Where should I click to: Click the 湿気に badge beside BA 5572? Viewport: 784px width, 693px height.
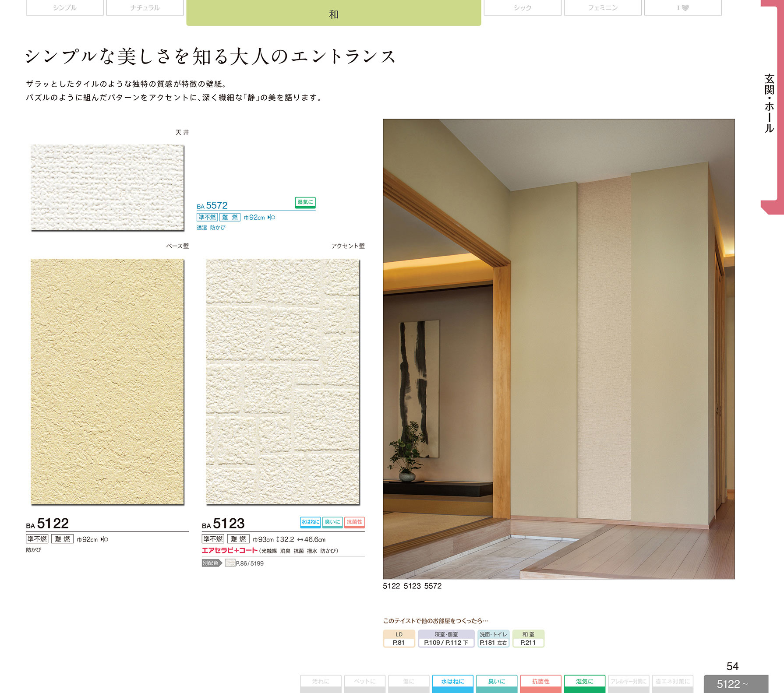[305, 202]
